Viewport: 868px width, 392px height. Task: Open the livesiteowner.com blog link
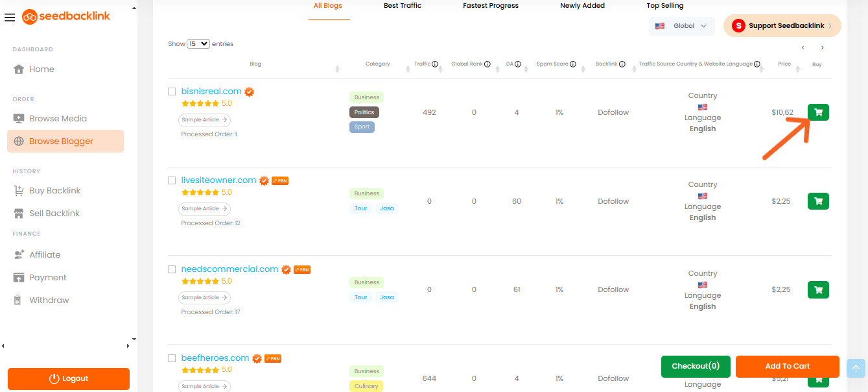coord(218,180)
